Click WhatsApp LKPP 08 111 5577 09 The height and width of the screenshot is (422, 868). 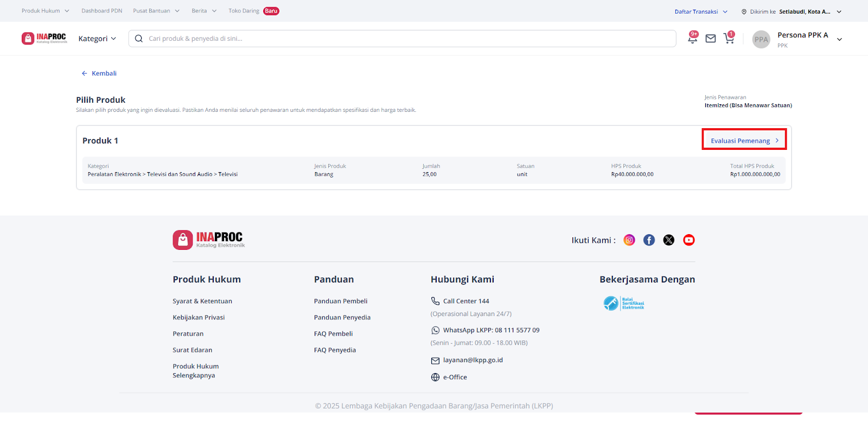tap(491, 330)
